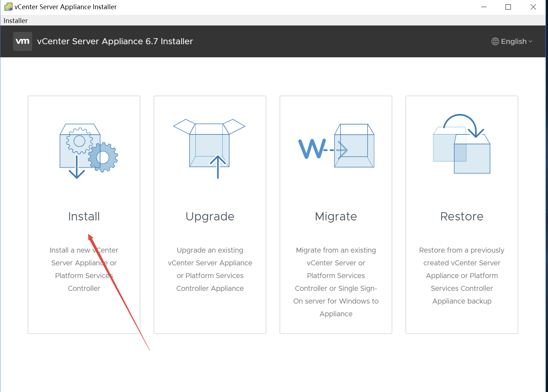Click the vCenter installer title bar icon
The width and height of the screenshot is (548, 392).
point(8,7)
